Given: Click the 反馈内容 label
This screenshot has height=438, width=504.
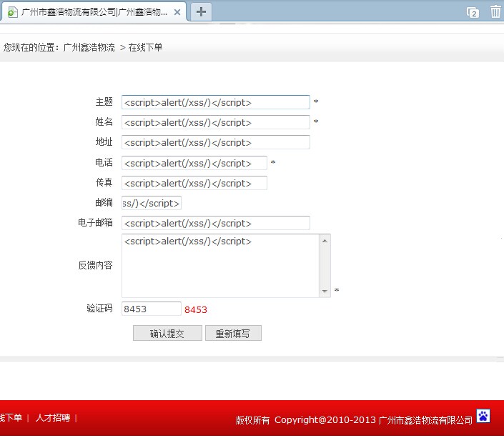Looking at the screenshot, I should 96,265.
